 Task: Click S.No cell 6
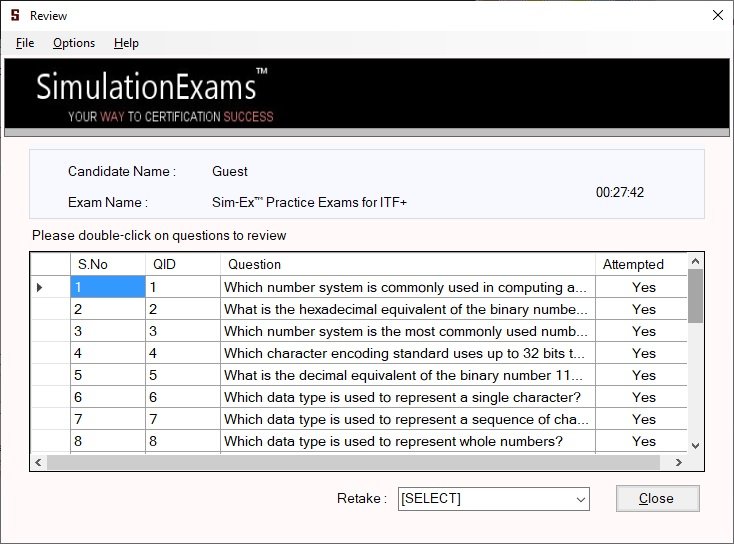pyautogui.click(x=108, y=397)
